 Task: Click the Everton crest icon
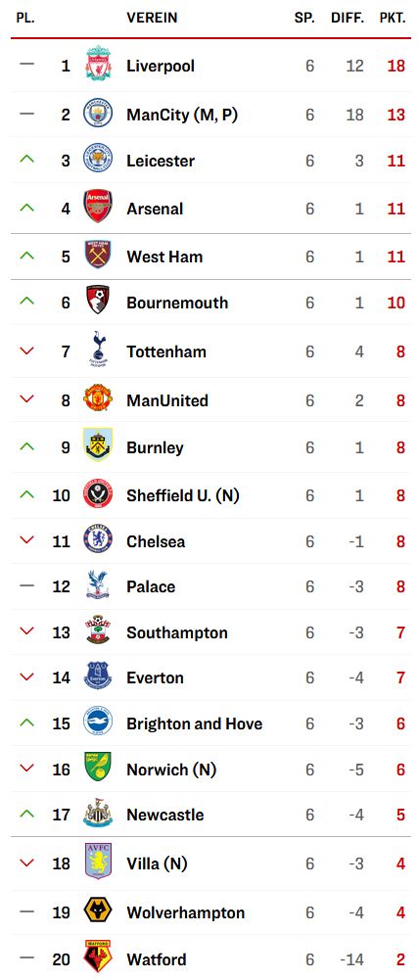click(98, 676)
